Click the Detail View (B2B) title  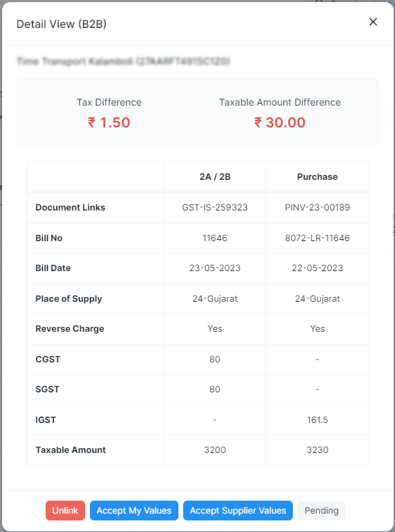[x=61, y=24]
